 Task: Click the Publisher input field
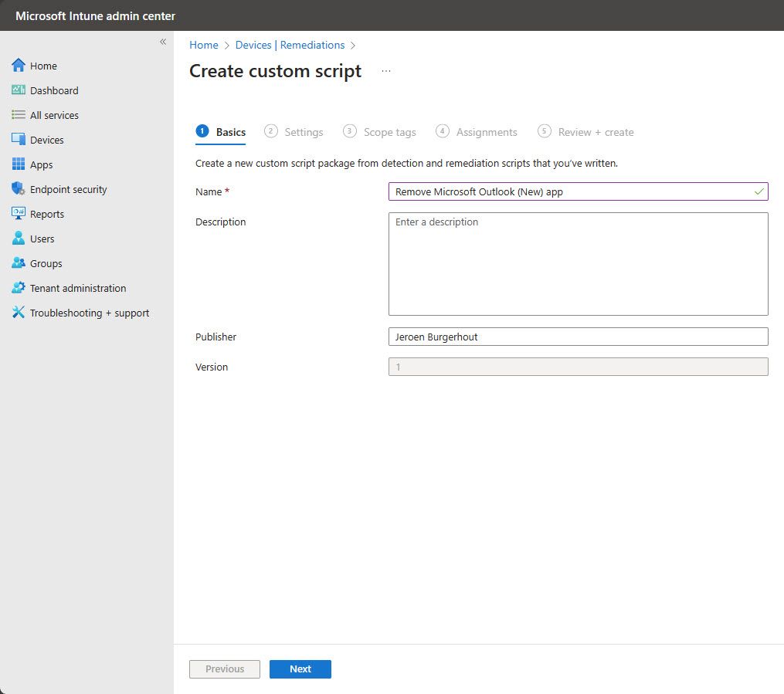click(579, 337)
